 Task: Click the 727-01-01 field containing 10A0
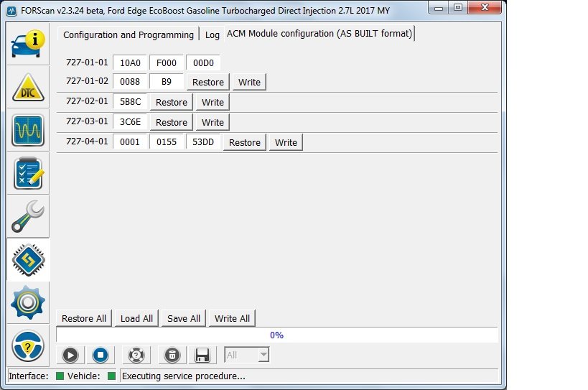[130, 62]
